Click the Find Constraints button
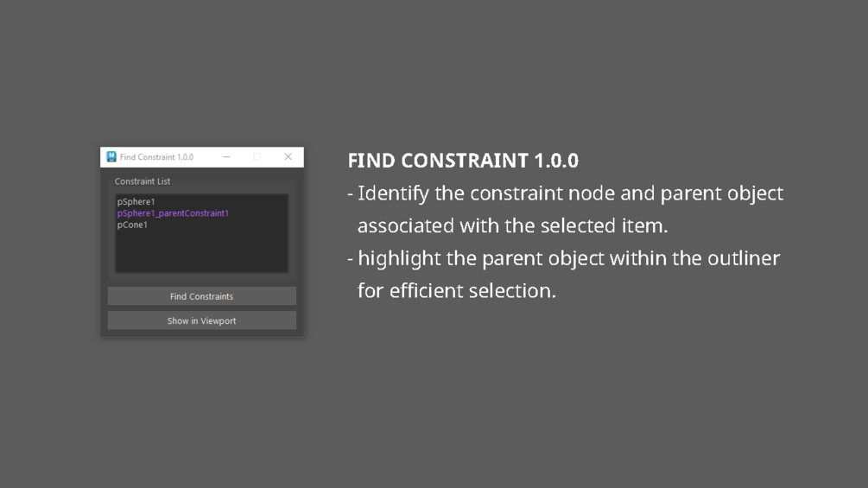 coord(201,296)
